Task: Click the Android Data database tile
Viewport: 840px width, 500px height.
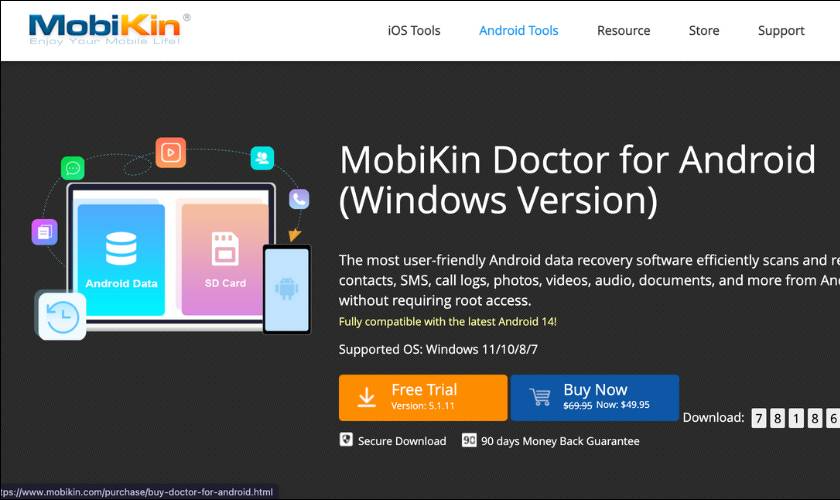Action: (121, 260)
